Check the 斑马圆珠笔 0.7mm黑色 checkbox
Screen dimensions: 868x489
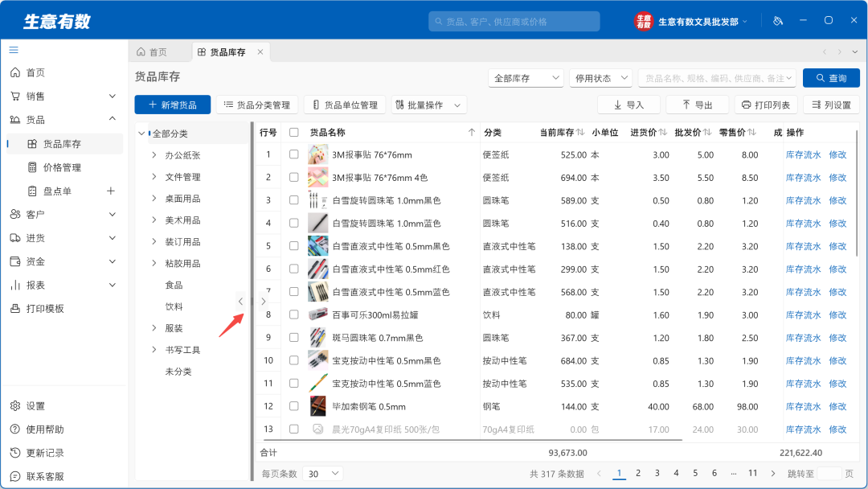pyautogui.click(x=294, y=337)
